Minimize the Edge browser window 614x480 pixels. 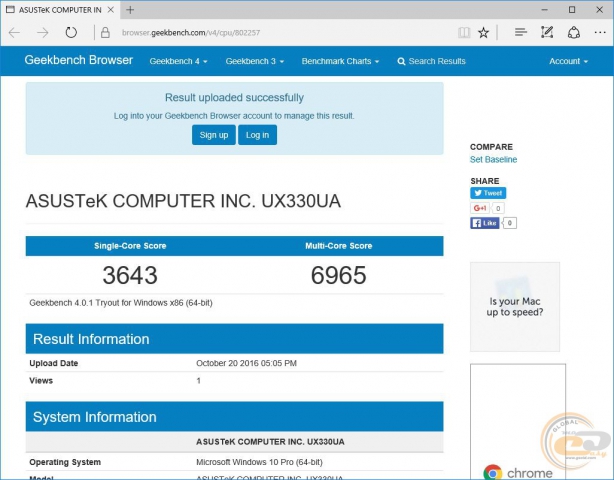pyautogui.click(x=544, y=10)
